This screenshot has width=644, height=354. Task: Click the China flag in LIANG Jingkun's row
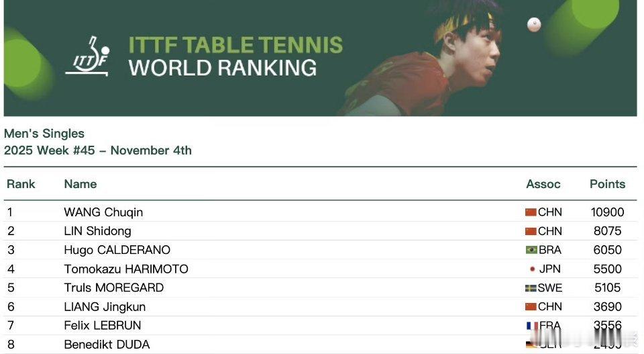coord(531,307)
